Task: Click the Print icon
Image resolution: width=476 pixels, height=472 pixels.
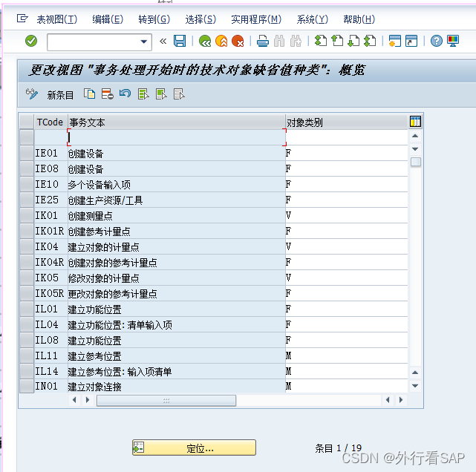Action: click(x=263, y=41)
